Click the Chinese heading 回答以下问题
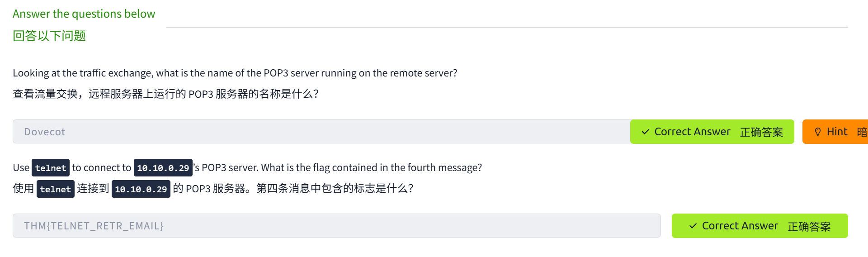 click(x=49, y=36)
